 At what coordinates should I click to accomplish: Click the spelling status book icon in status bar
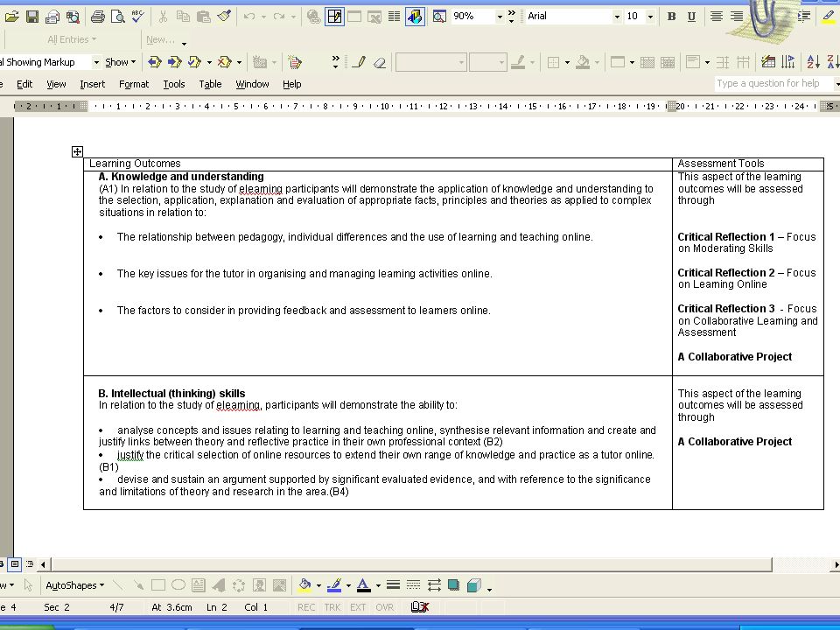(x=420, y=607)
